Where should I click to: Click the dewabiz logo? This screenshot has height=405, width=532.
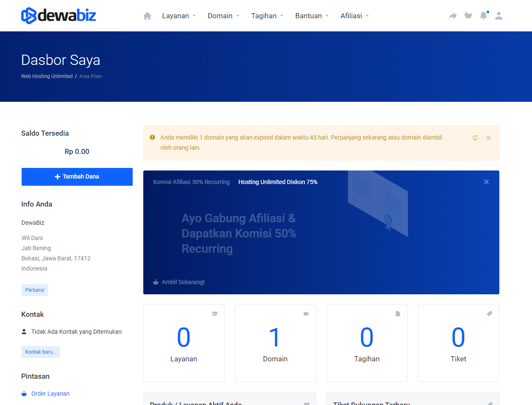[x=58, y=15]
